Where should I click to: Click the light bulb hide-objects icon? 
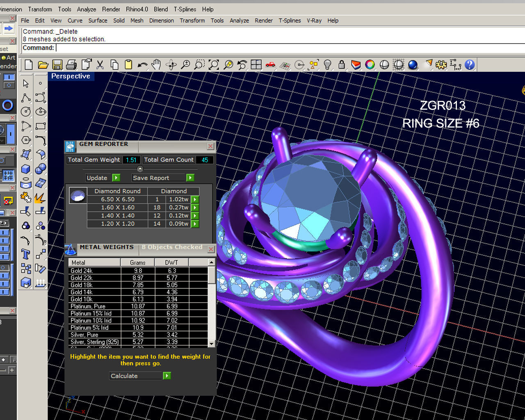click(x=327, y=64)
